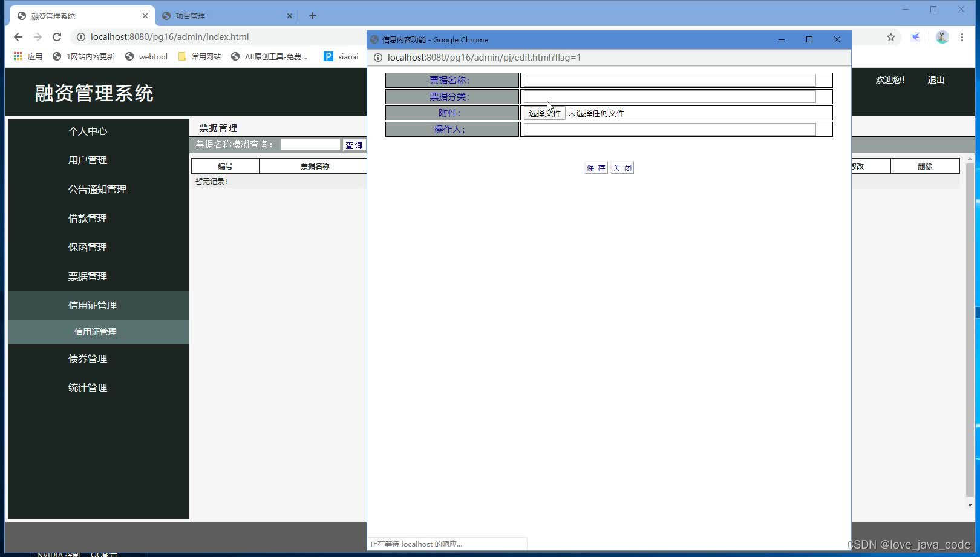Open the xiaoai bookmark
This screenshot has width=980, height=557.
tap(341, 56)
